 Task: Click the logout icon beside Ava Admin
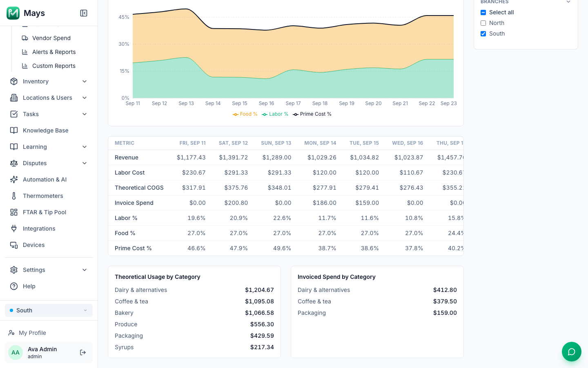83,352
